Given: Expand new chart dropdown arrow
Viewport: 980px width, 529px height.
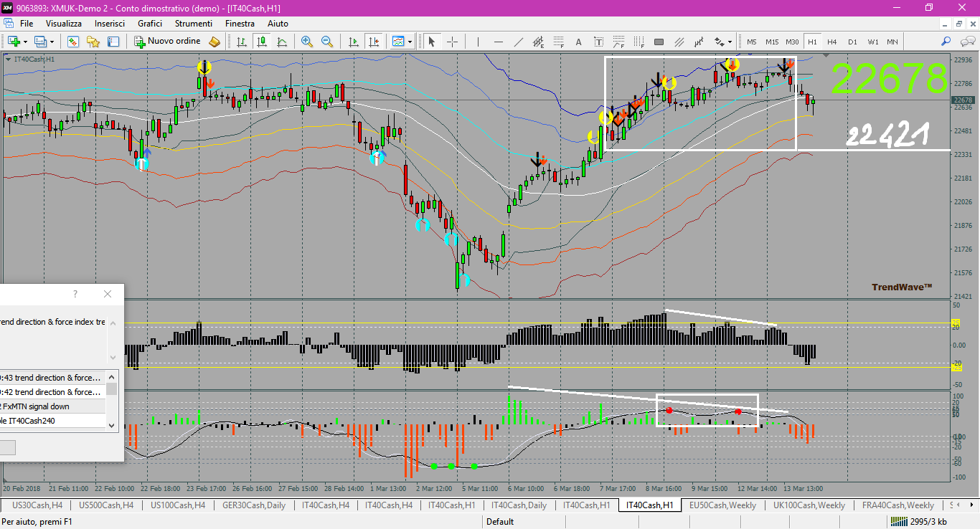Looking at the screenshot, I should 25,42.
